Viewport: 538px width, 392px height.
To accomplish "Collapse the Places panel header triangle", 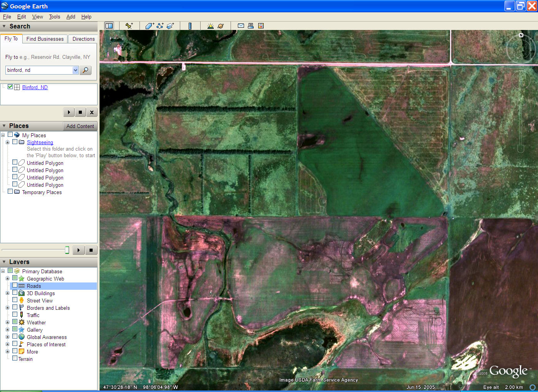I will (x=4, y=126).
